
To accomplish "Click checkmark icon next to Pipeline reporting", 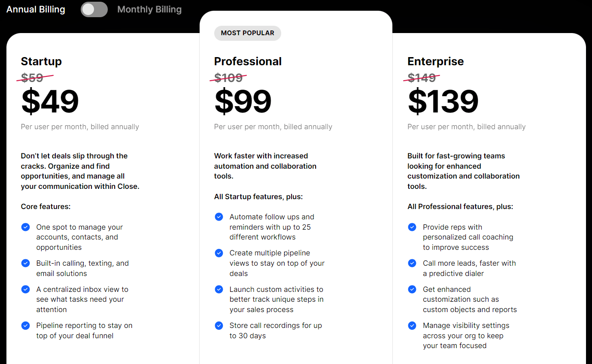I will point(25,325).
